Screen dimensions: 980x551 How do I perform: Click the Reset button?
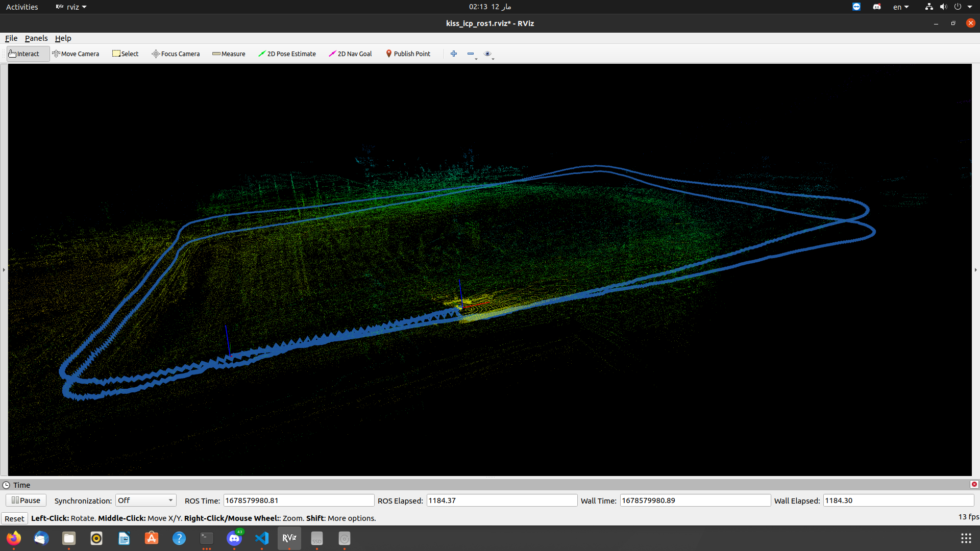(x=14, y=518)
